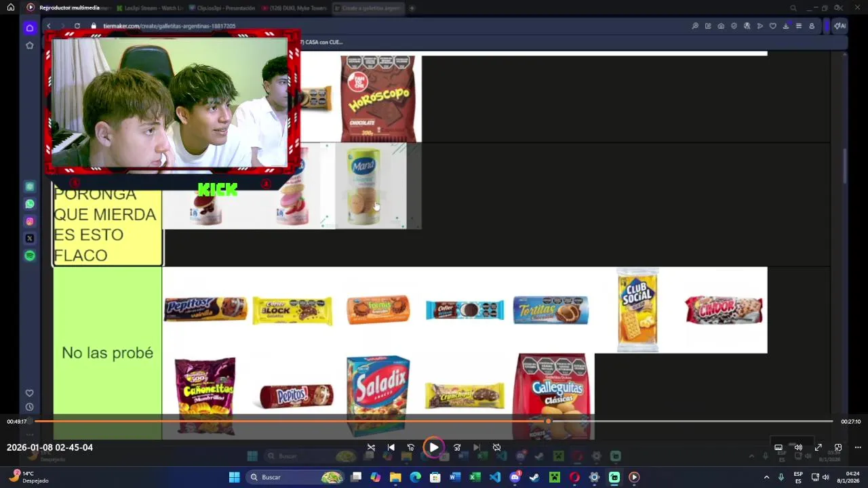The width and height of the screenshot is (868, 488).
Task: Click microphone icon in system tray
Action: (x=781, y=477)
